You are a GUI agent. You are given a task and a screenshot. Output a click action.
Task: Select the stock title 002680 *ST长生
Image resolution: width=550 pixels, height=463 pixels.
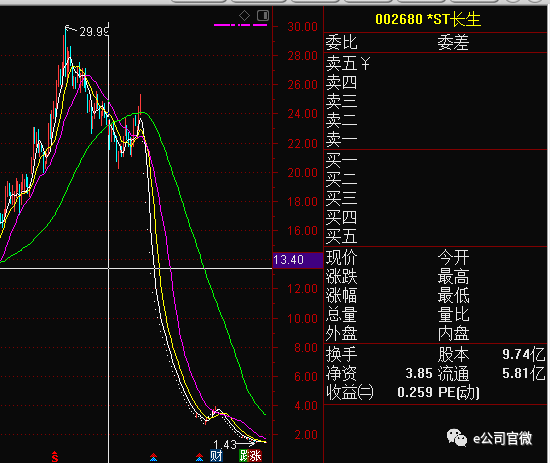(x=428, y=19)
